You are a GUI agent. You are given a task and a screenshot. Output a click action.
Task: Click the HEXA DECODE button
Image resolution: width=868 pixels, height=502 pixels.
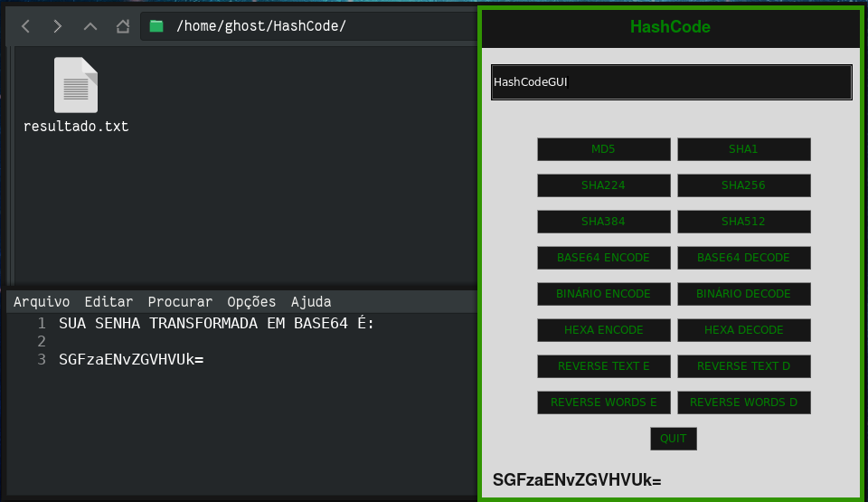743,329
